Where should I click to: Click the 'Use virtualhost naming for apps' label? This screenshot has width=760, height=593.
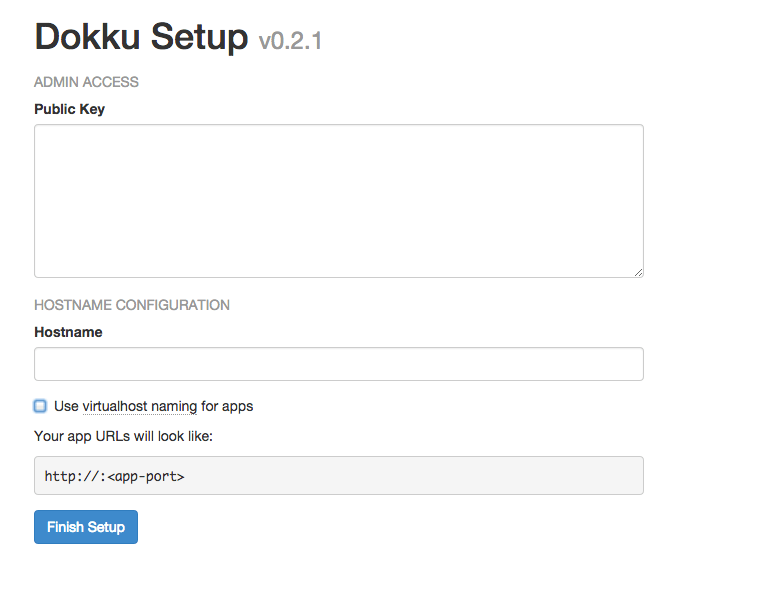click(x=153, y=406)
